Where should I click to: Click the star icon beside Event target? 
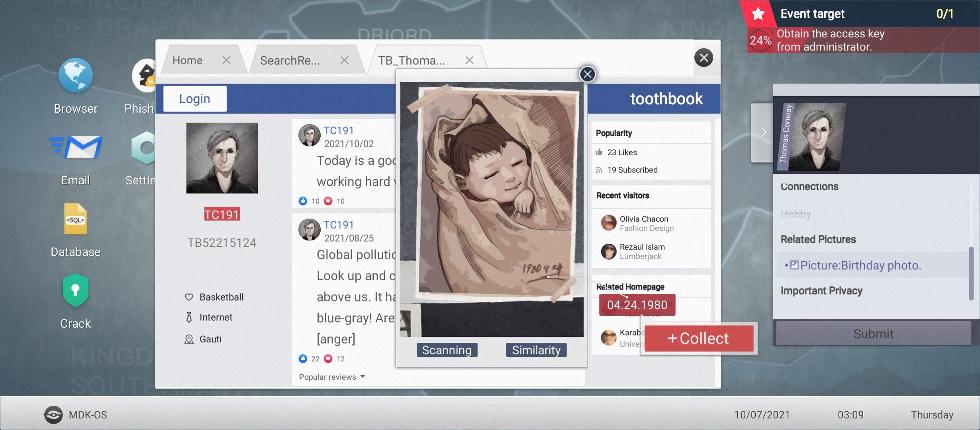click(x=758, y=14)
